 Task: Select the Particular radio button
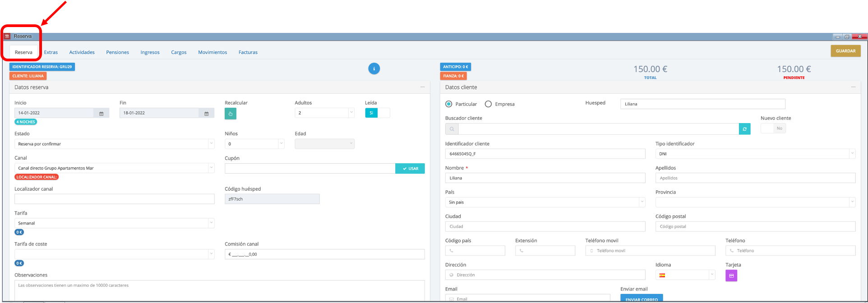click(x=448, y=104)
